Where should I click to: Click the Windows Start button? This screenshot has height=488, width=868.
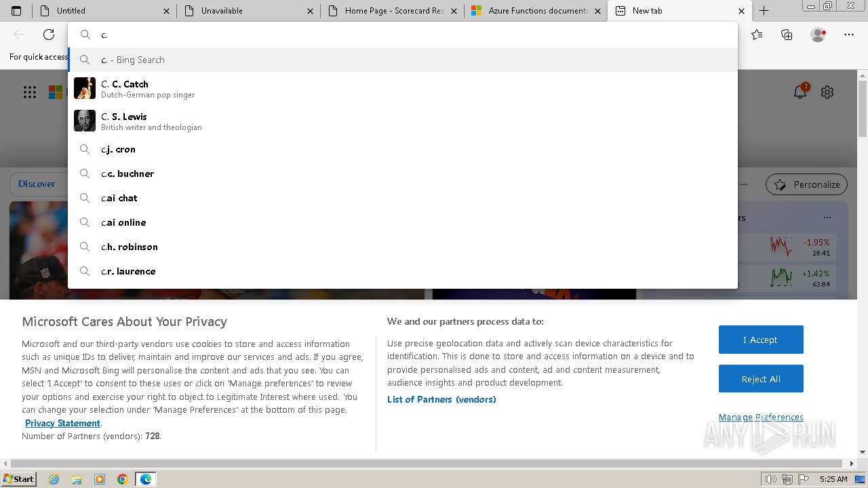tap(18, 479)
